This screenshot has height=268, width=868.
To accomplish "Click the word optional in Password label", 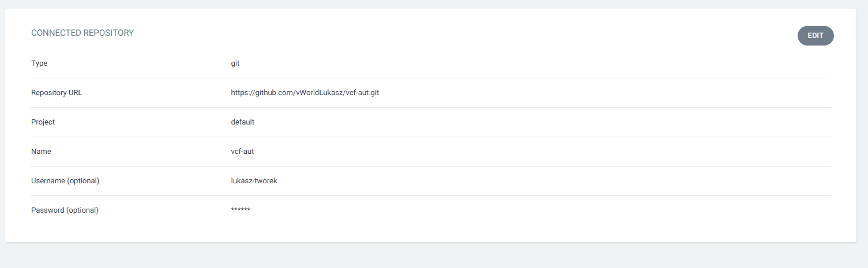I will pyautogui.click(x=82, y=210).
